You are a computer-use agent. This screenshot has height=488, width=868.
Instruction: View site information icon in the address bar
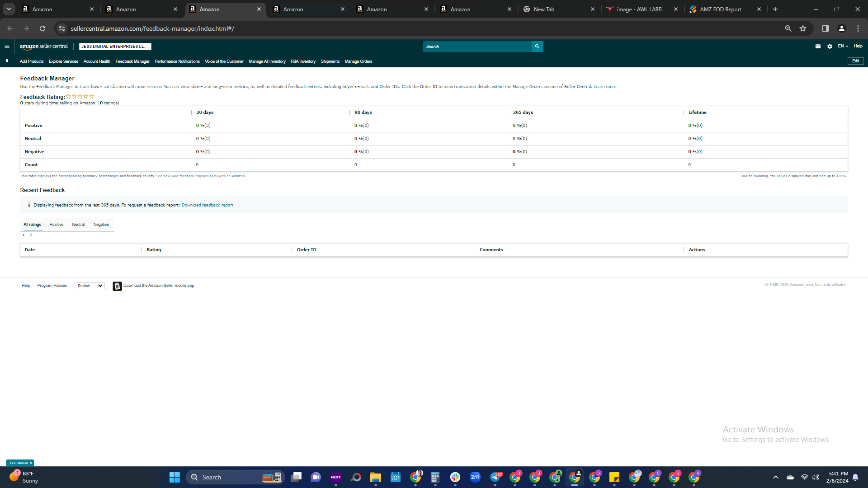click(x=62, y=28)
